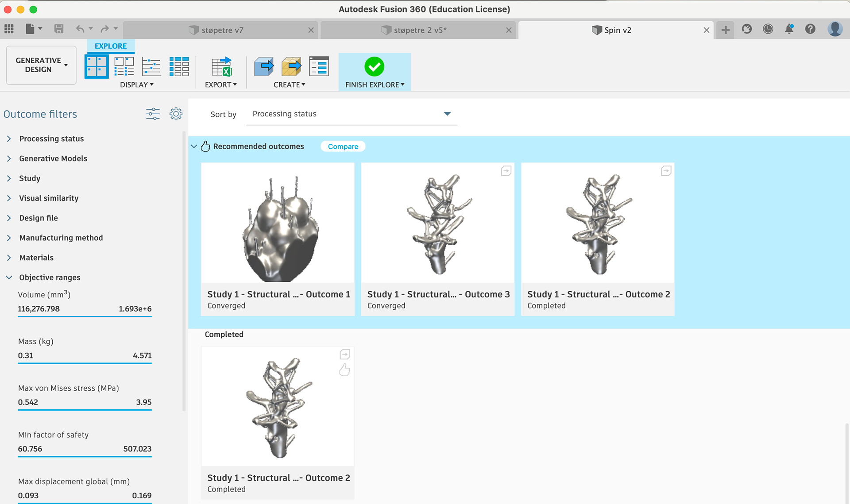The image size is (850, 504).
Task: Collapse the Recommended outcomes group
Action: click(x=194, y=146)
